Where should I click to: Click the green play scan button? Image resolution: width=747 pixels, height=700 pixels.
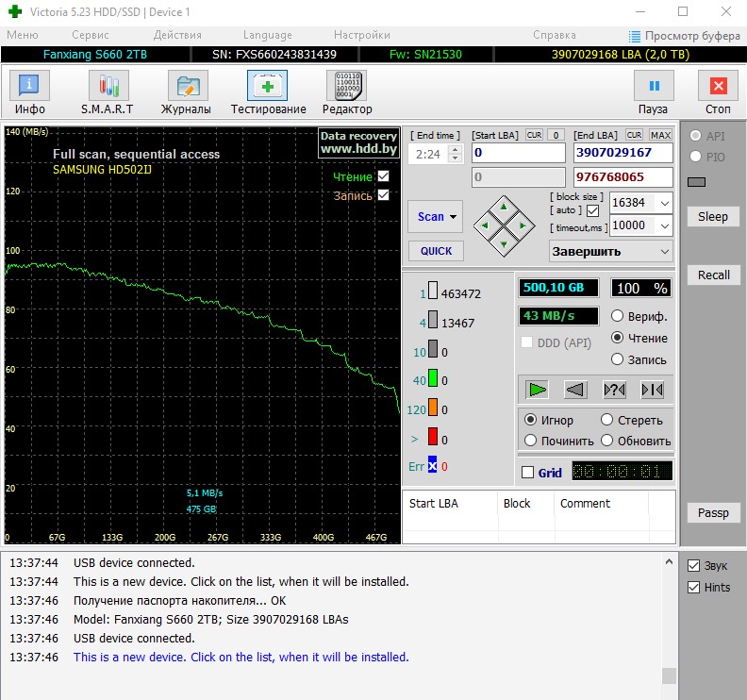pyautogui.click(x=538, y=389)
